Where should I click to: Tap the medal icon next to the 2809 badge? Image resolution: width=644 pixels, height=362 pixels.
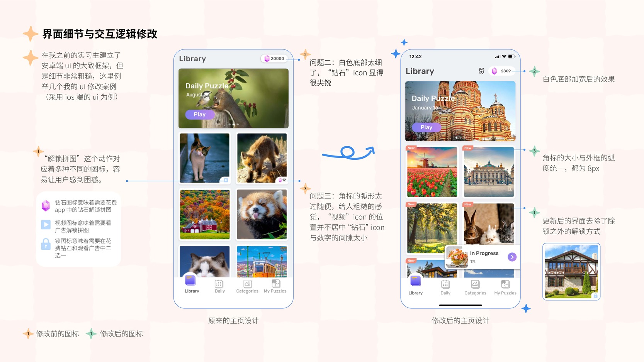point(481,71)
